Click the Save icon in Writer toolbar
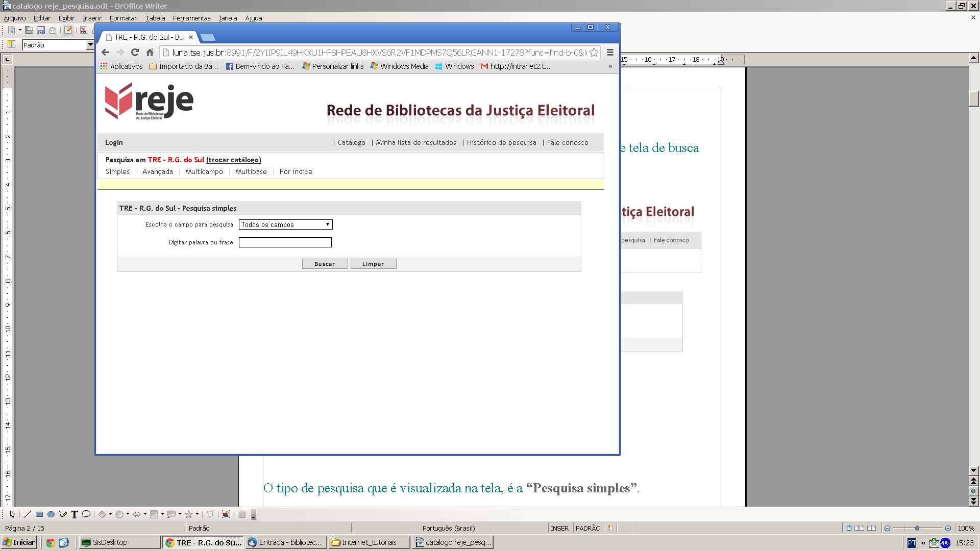Screen dimensions: 980x551 point(41,31)
